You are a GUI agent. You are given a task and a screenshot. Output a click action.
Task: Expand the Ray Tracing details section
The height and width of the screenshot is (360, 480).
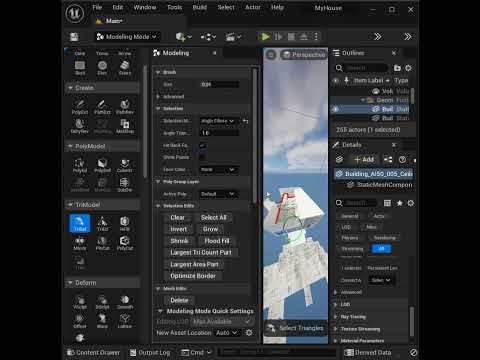(x=335, y=317)
